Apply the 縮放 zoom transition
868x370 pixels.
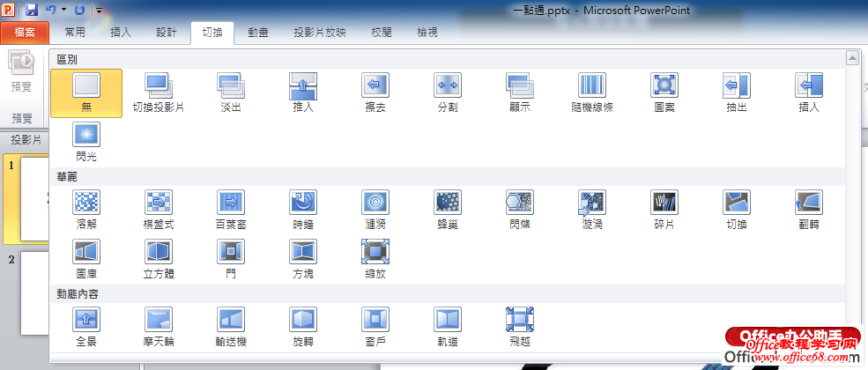tap(375, 259)
